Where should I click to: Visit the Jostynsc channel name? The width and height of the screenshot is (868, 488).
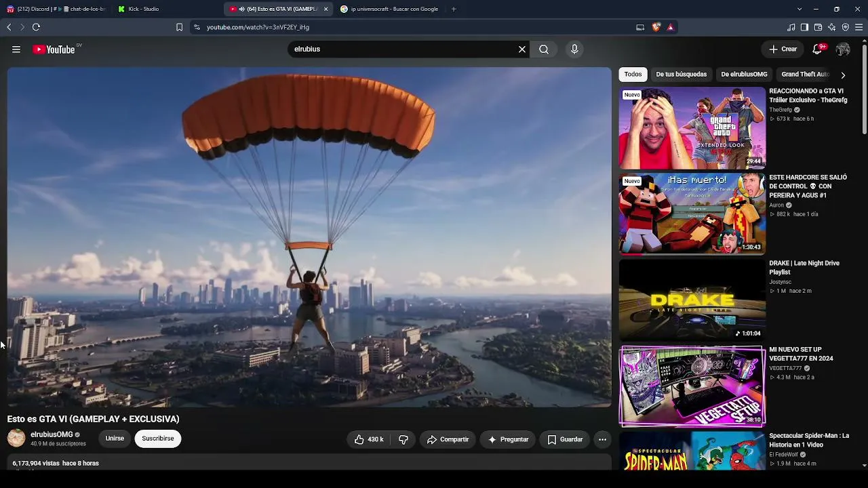point(781,282)
